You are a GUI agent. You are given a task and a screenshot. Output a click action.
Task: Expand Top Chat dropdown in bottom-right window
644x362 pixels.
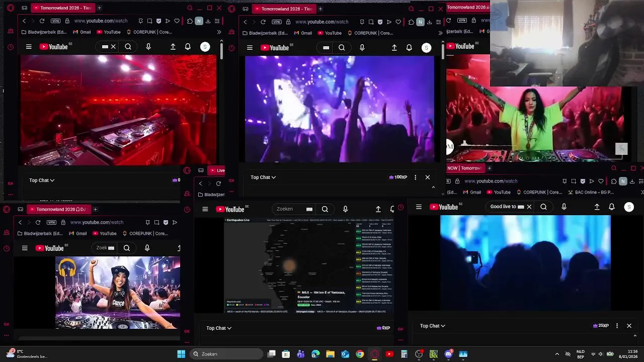pyautogui.click(x=433, y=326)
